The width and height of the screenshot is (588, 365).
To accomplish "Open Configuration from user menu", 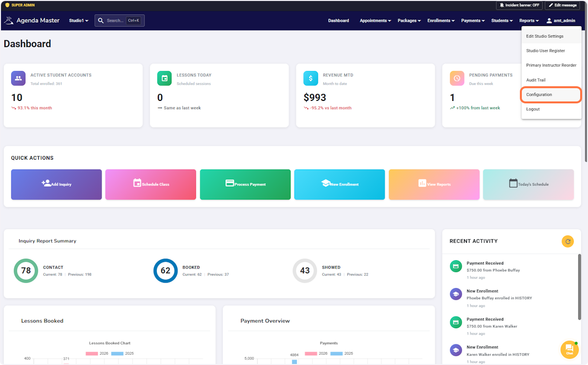I will click(x=551, y=95).
